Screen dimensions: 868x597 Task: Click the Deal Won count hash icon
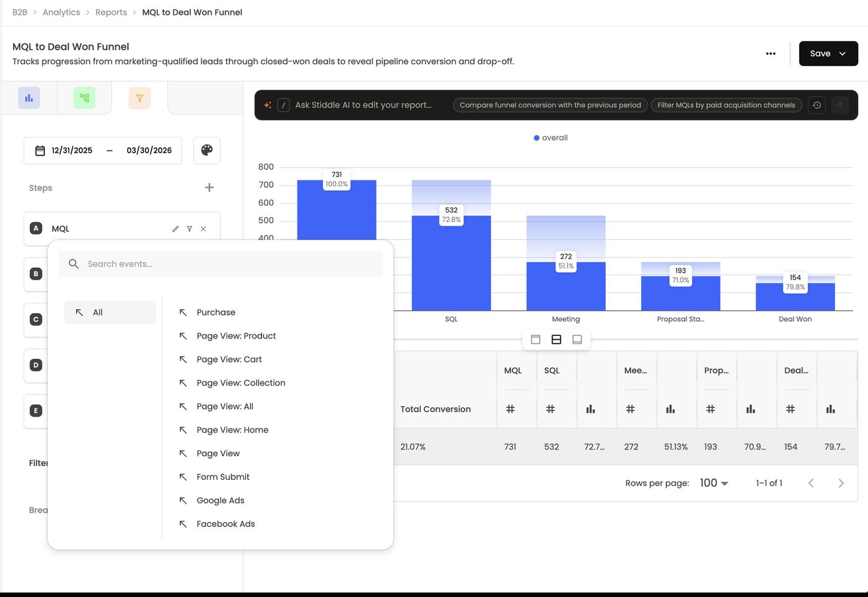click(x=790, y=409)
